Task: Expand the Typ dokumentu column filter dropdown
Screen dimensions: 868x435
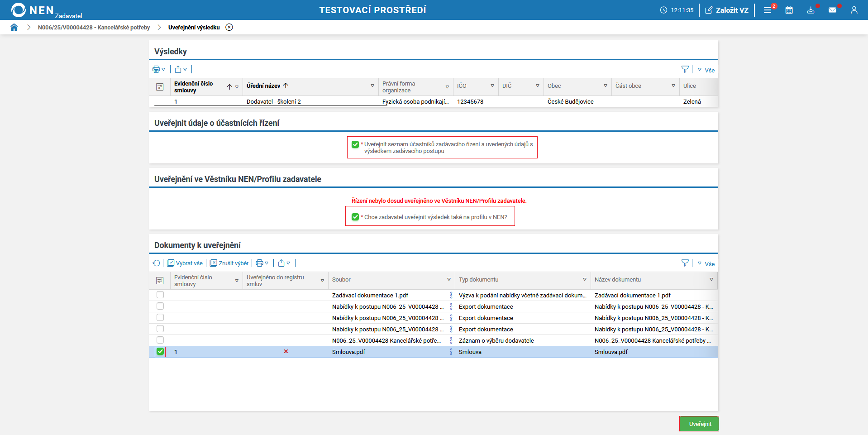Action: pyautogui.click(x=584, y=280)
